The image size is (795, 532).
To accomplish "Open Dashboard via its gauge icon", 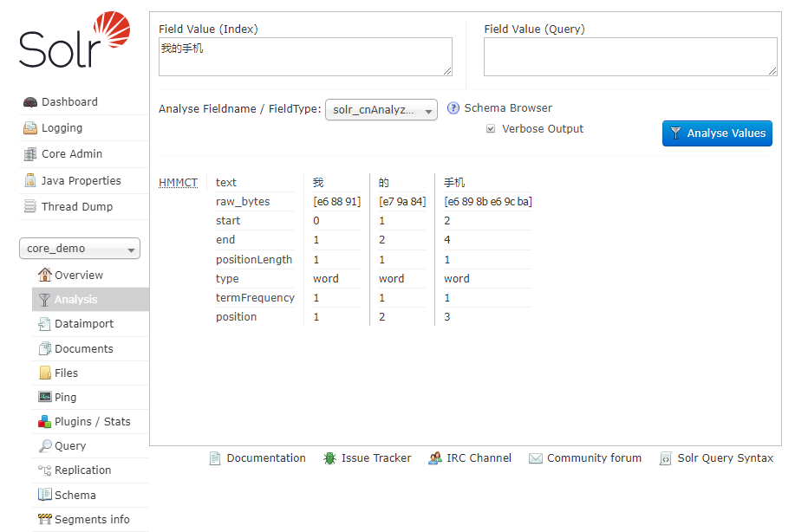I will 30,102.
